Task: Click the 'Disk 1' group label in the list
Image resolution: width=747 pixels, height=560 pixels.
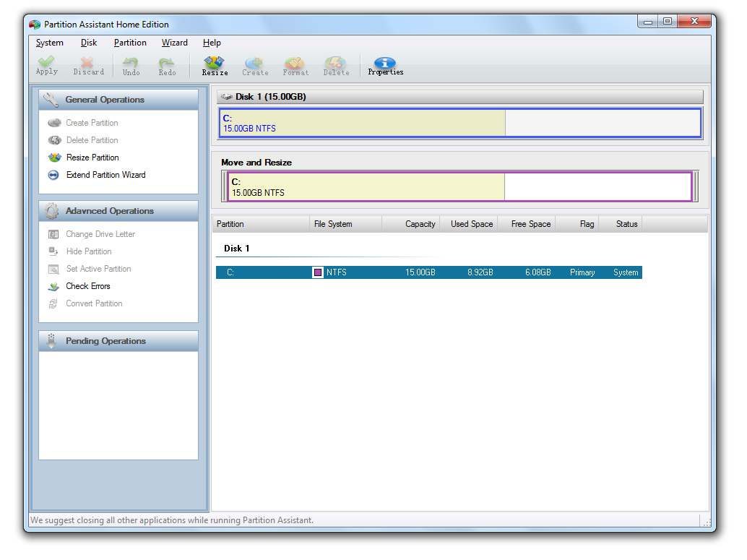Action: click(237, 249)
